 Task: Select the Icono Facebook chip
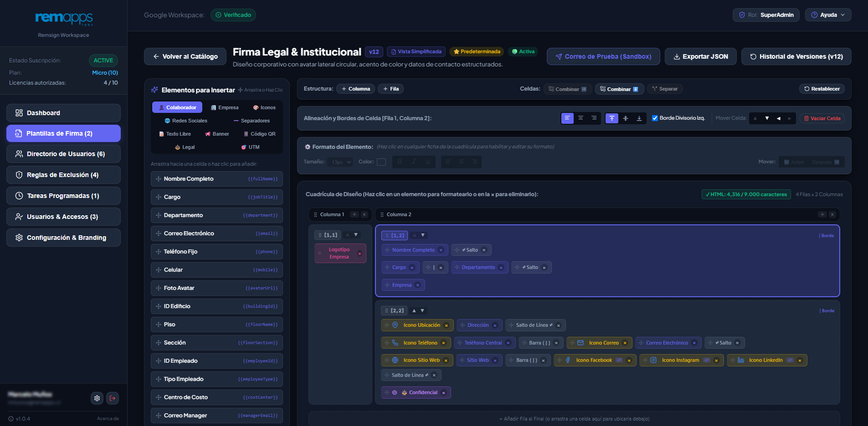click(594, 360)
